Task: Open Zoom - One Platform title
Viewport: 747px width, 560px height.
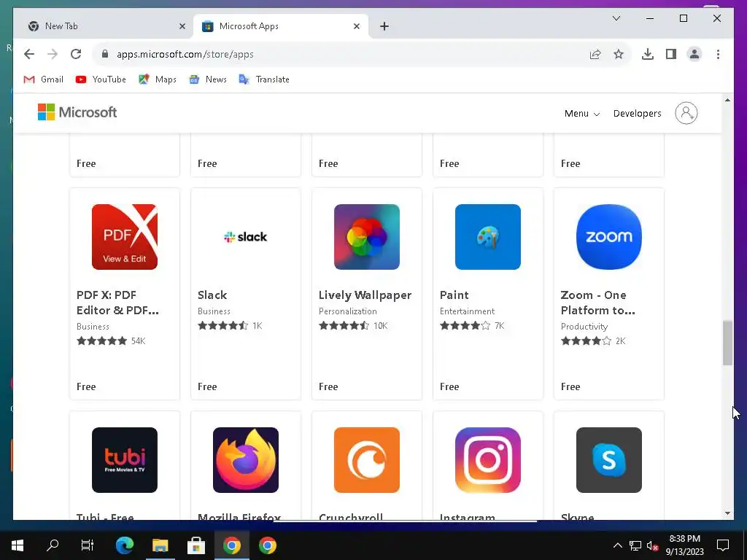Action: (597, 303)
